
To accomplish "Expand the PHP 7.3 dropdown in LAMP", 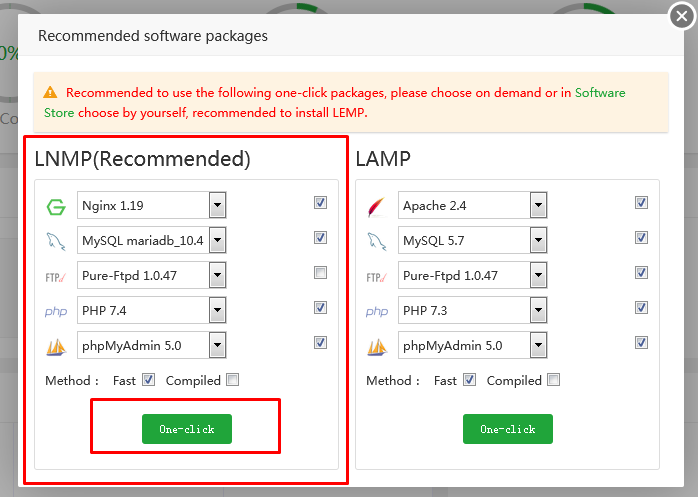I will tap(538, 311).
